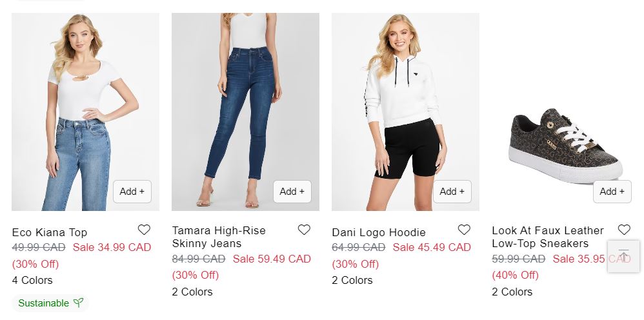Click heart icon beside Dani Logo Hoodie
The height and width of the screenshot is (320, 644).
pos(464,230)
